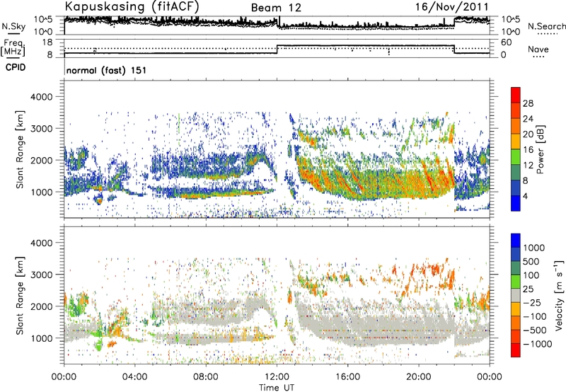
Task: Click the 'Slant Range [km]' label of the power panel
Action: (20, 149)
